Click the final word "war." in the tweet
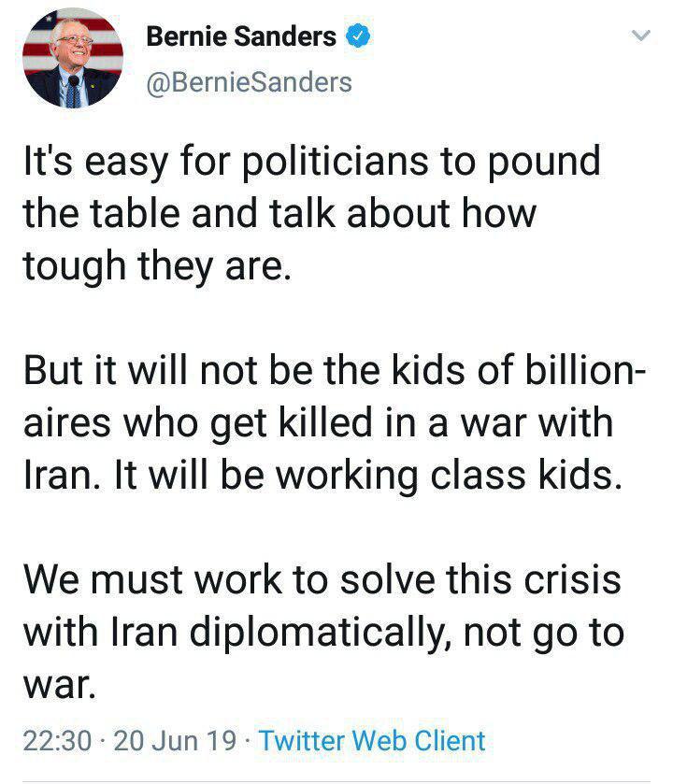Screen dimensions: 673x784 [59, 687]
